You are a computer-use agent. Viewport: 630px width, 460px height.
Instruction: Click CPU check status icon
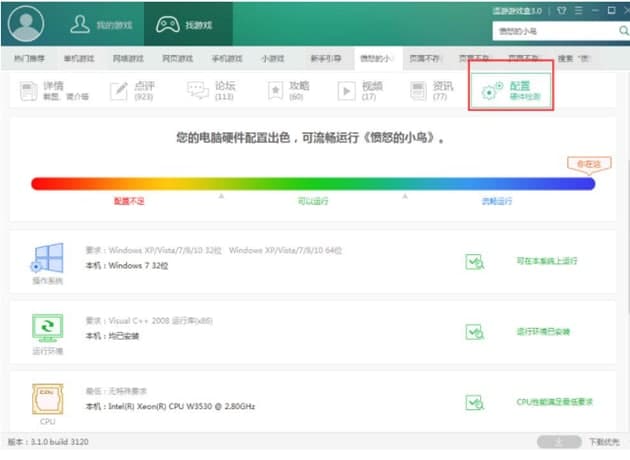[474, 402]
